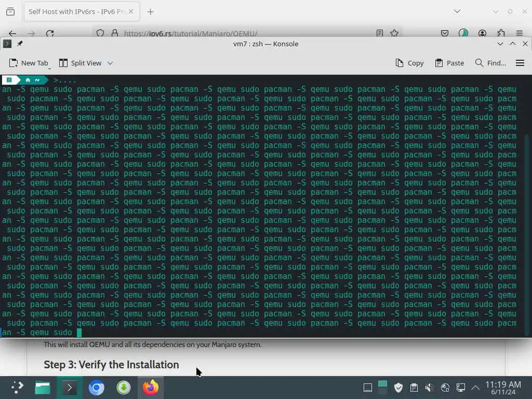The image size is (532, 399).
Task: Expand hidden system tray icons arrow
Action: click(475, 388)
